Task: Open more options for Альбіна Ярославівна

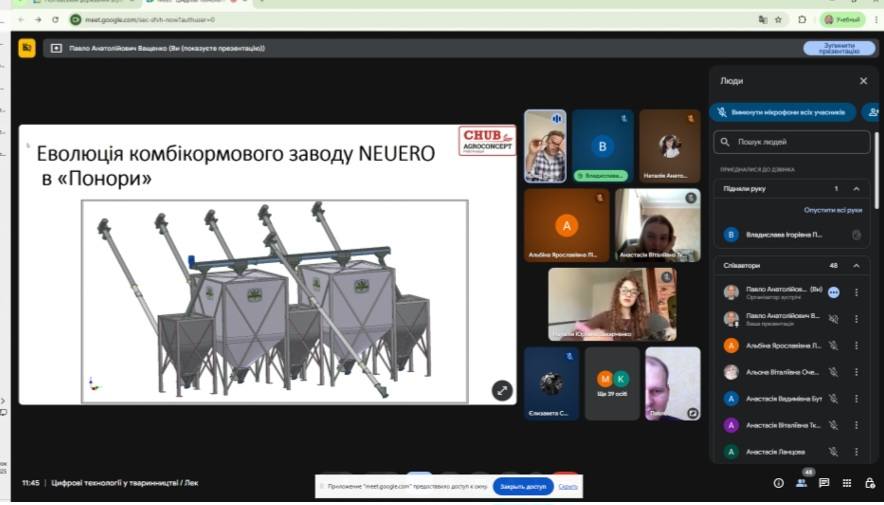Action: pos(856,346)
